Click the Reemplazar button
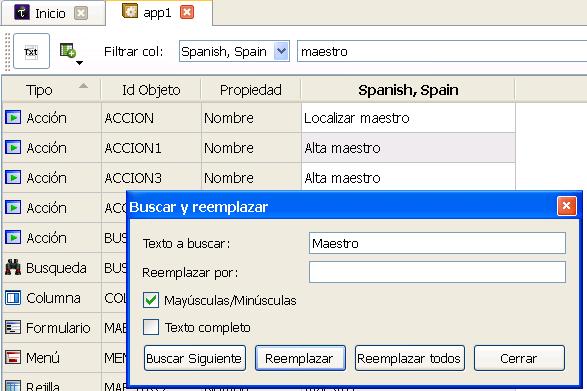Viewport: 587px width, 391px height. (300, 358)
